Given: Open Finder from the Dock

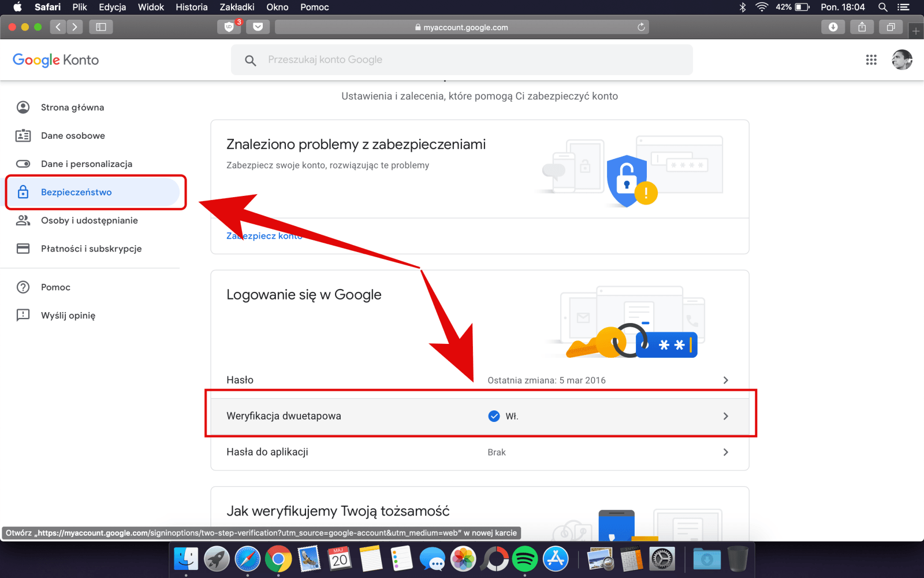Looking at the screenshot, I should 186,559.
